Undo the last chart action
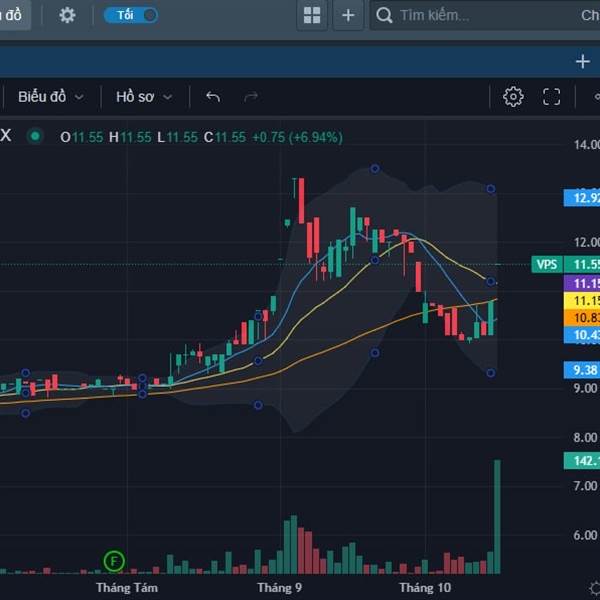 (x=213, y=97)
